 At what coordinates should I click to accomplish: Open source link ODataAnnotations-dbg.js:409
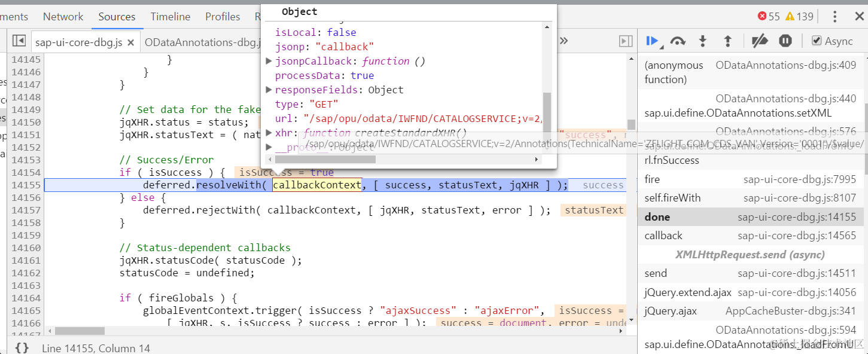[x=786, y=65]
